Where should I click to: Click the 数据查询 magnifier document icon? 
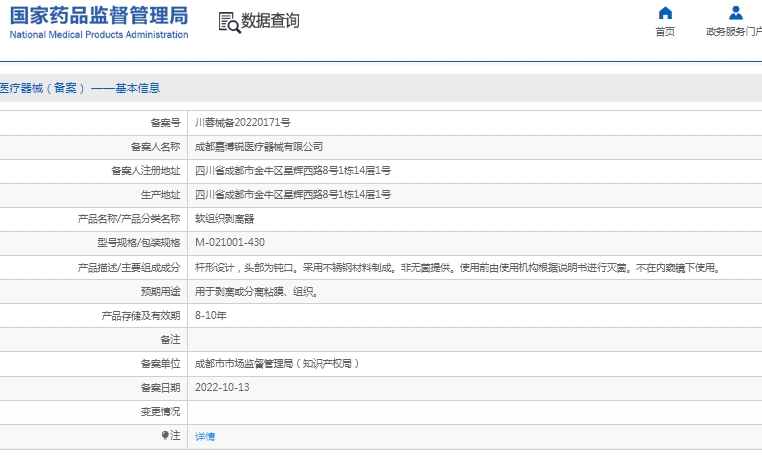[x=229, y=22]
